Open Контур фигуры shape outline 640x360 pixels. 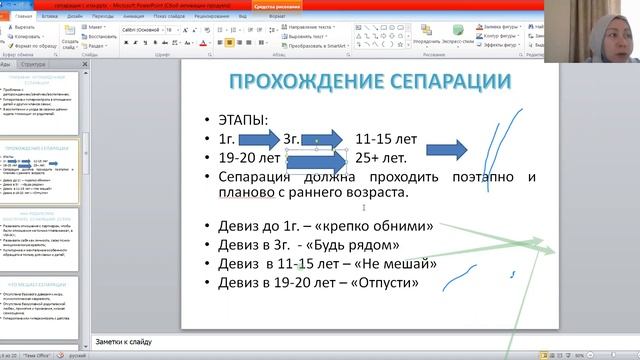[498, 36]
